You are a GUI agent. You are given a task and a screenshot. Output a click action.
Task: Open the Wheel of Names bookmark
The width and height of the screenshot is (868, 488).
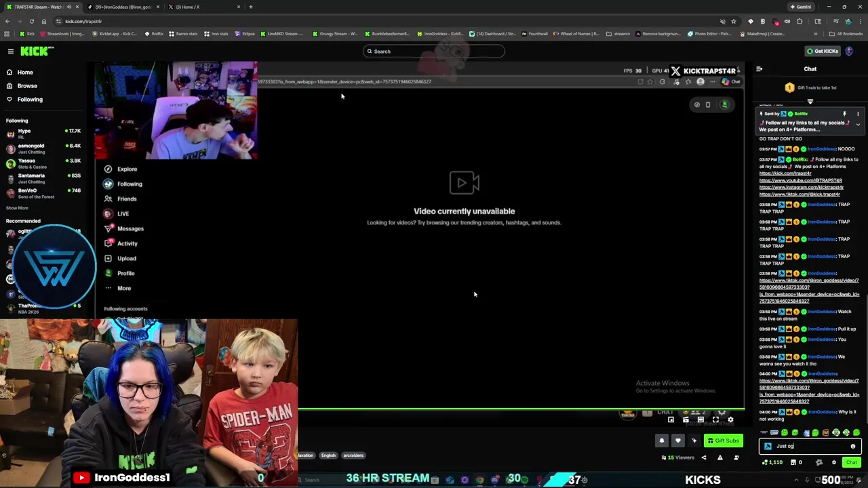(577, 33)
